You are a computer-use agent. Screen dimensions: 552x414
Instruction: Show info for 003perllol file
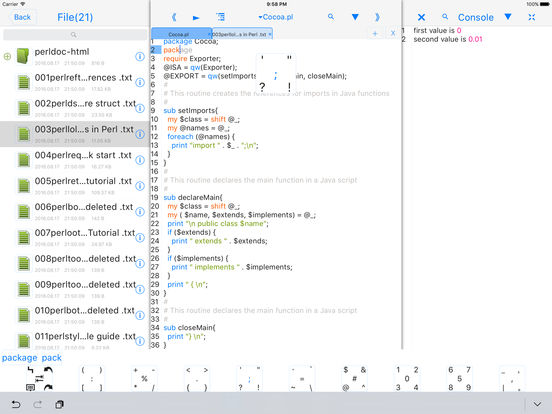pyautogui.click(x=140, y=134)
